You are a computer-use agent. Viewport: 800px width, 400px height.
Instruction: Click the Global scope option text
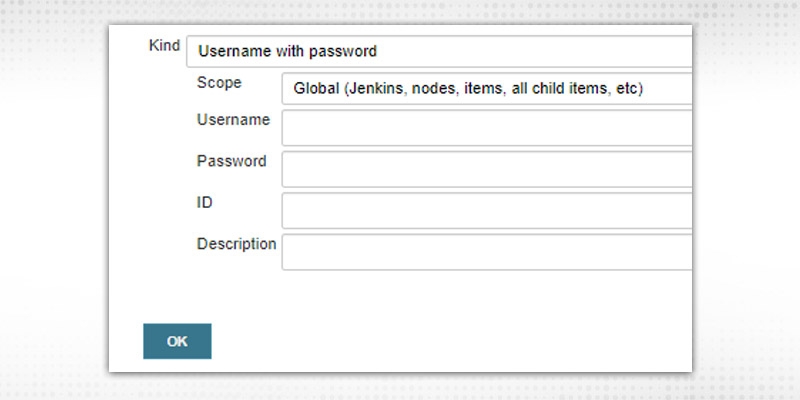coord(468,89)
